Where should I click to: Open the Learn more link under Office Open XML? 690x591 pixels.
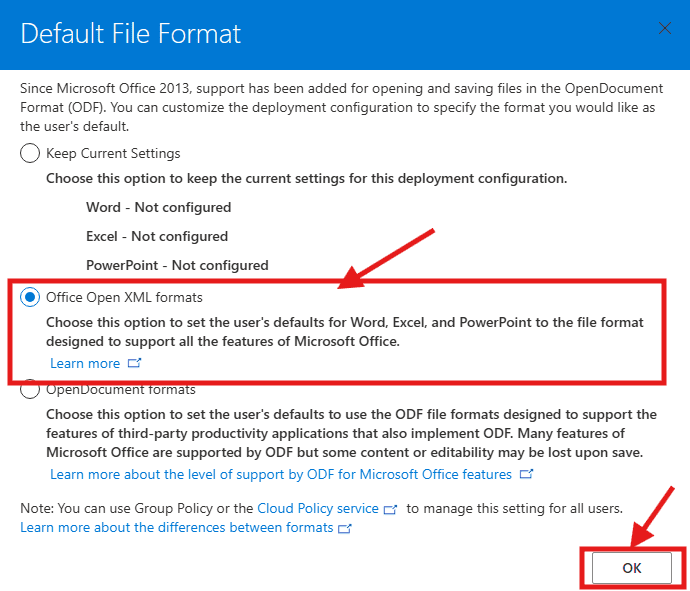85,363
